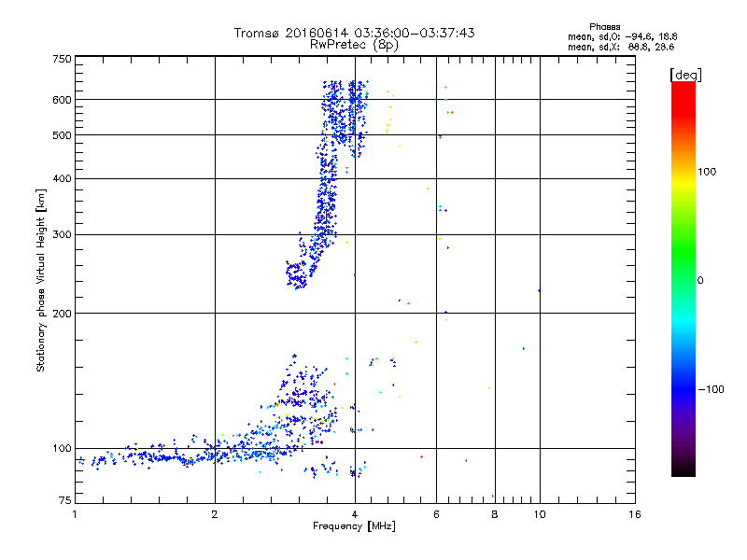
Task: Click the y-axis label '200'
Action: click(62, 314)
